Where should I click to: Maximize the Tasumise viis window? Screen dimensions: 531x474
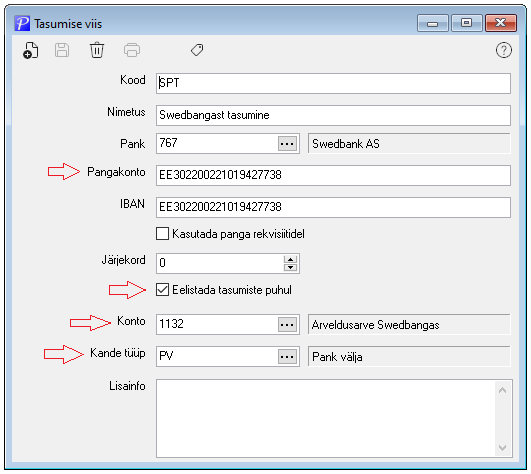(x=467, y=23)
